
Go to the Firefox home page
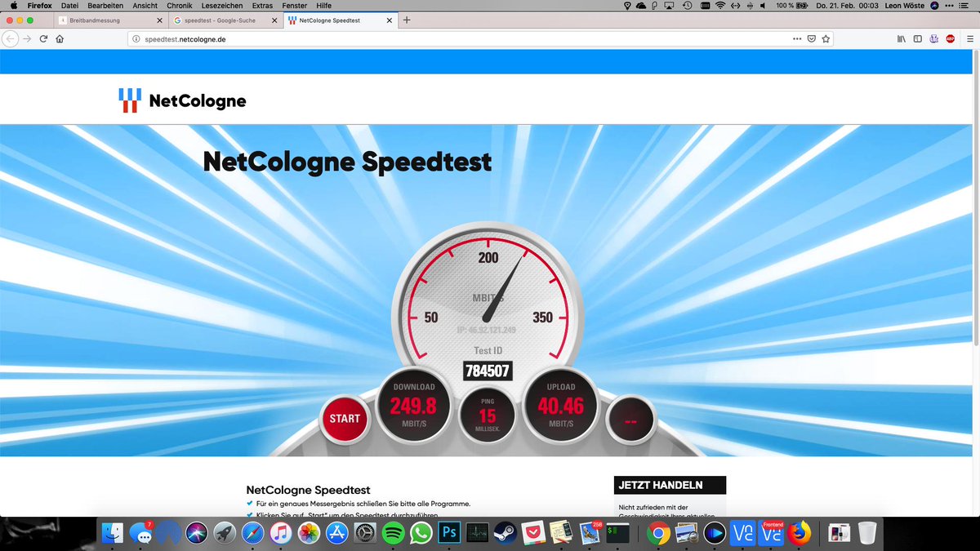pos(60,38)
